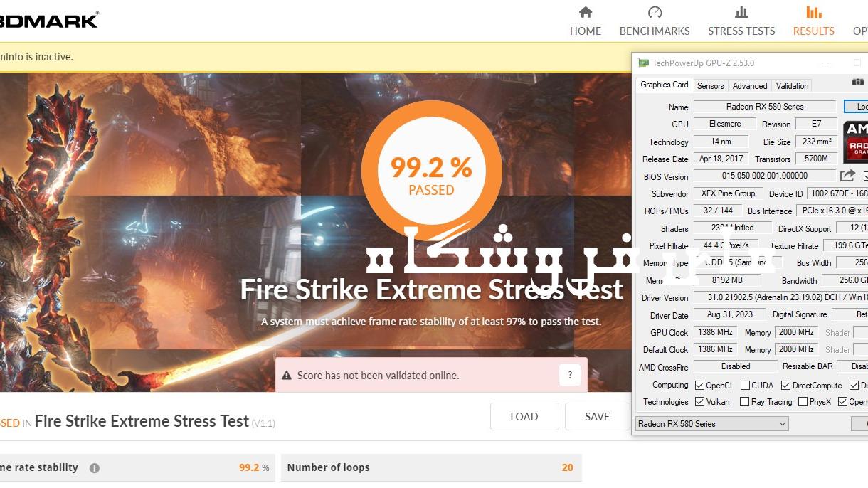Click the 99.2 % PASSED result circle

[x=431, y=171]
